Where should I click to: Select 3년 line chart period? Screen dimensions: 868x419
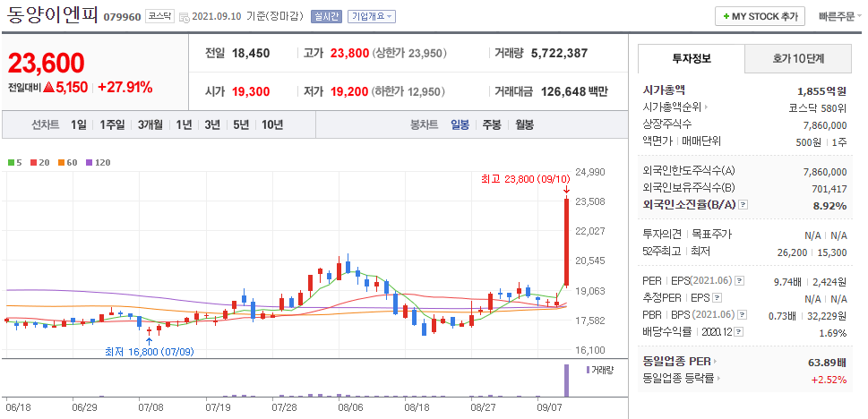212,124
